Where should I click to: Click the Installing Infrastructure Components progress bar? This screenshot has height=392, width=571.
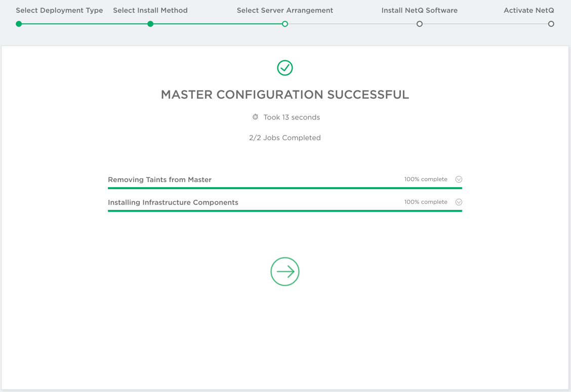(x=284, y=211)
